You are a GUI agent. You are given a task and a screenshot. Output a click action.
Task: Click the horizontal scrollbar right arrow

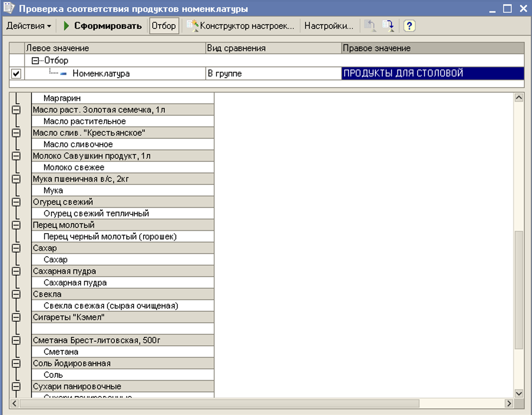(509, 403)
